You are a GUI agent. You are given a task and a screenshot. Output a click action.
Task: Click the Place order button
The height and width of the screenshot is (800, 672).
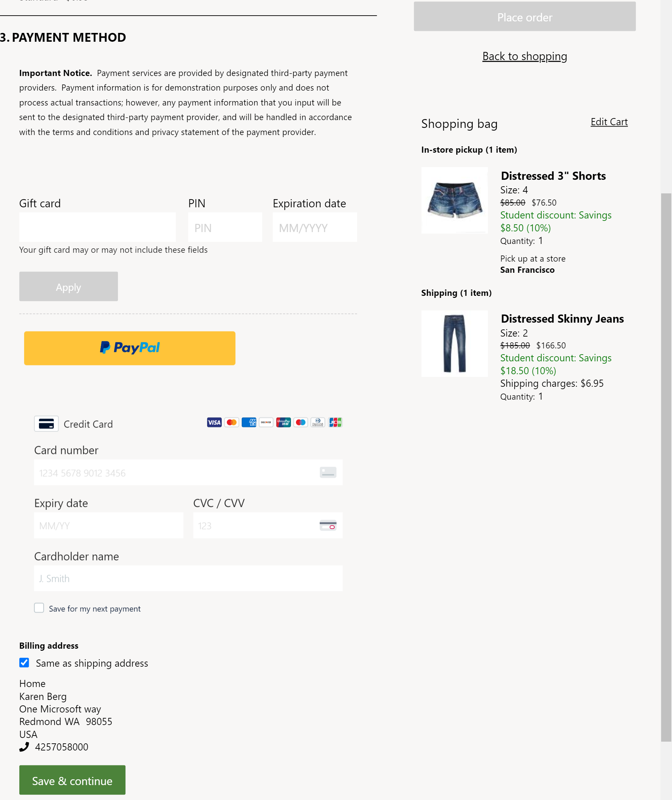click(524, 16)
